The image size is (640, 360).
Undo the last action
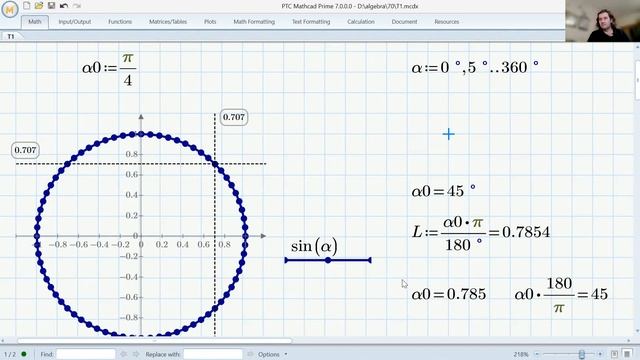pyautogui.click(x=64, y=5)
